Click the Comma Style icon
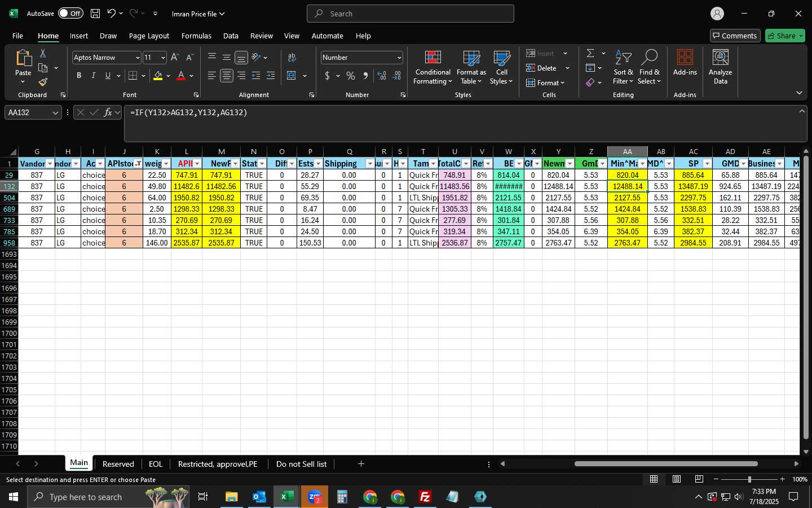 click(x=365, y=76)
